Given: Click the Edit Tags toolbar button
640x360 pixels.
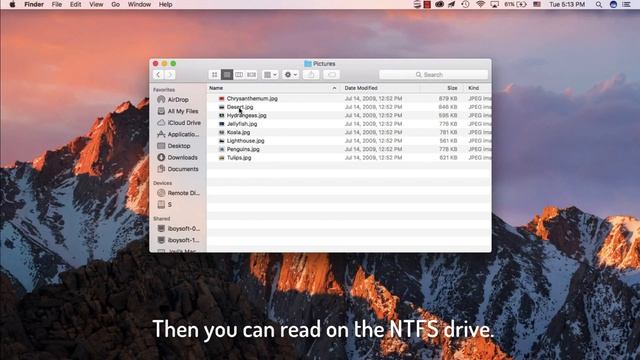Looking at the screenshot, I should 332,75.
